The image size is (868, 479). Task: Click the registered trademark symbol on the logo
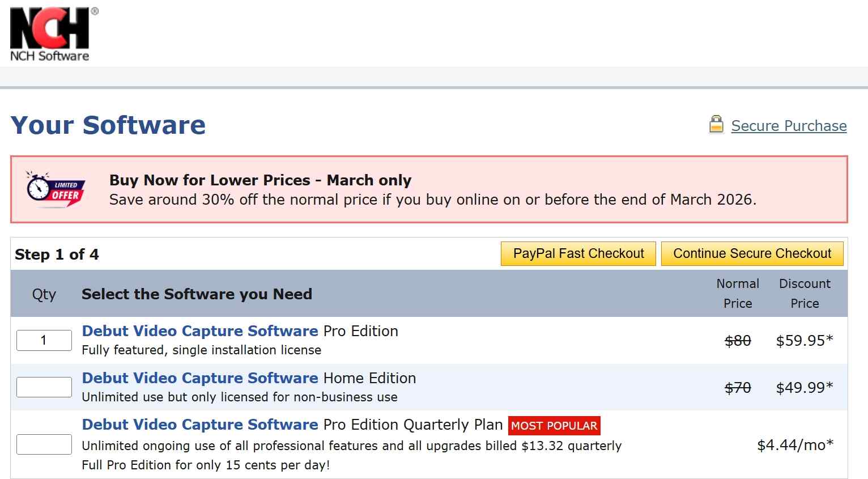click(x=96, y=10)
